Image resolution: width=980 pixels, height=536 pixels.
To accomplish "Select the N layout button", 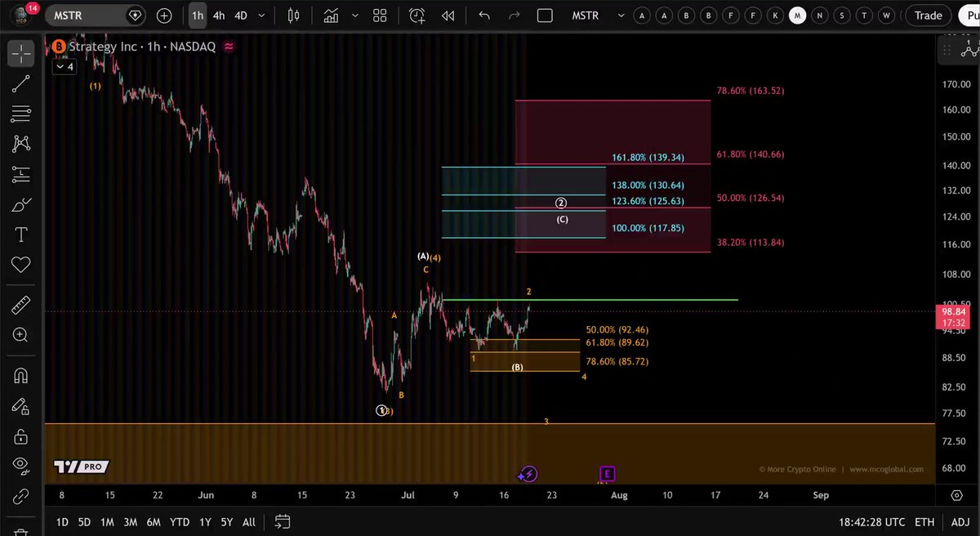I will click(819, 16).
